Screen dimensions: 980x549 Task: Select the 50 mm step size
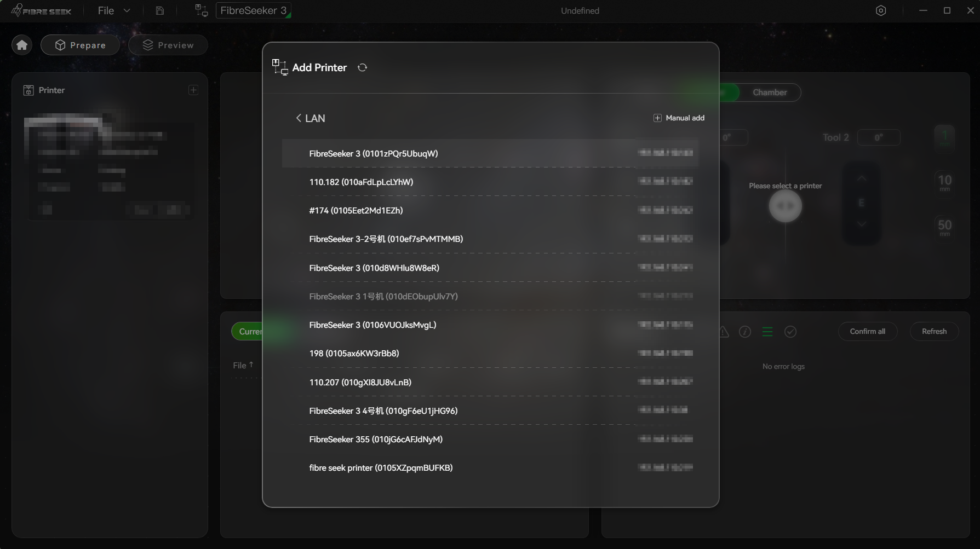point(944,227)
